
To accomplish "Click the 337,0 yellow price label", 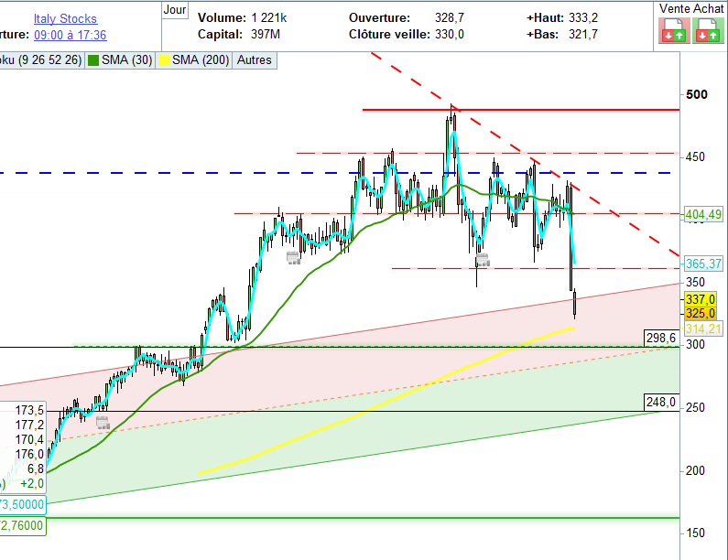I will [x=701, y=299].
